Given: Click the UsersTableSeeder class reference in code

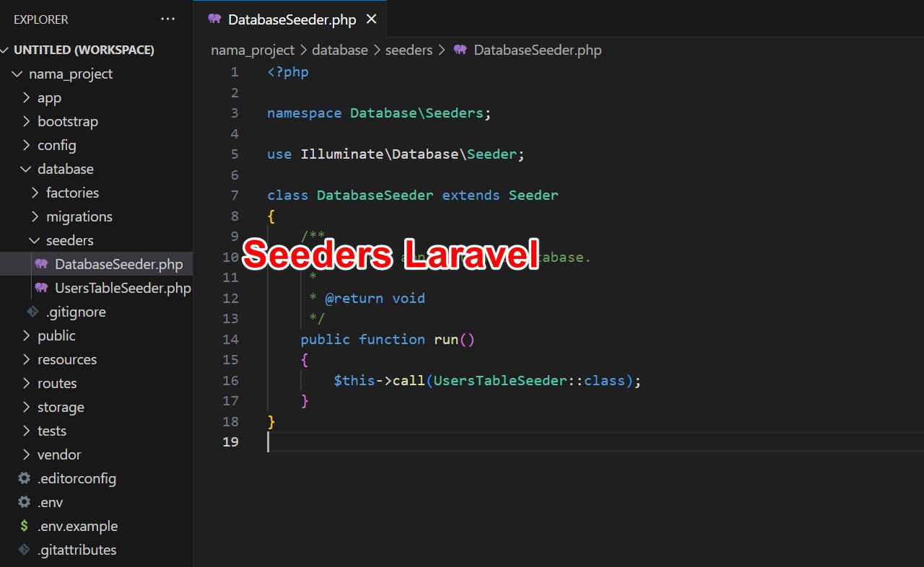Looking at the screenshot, I should 500,380.
